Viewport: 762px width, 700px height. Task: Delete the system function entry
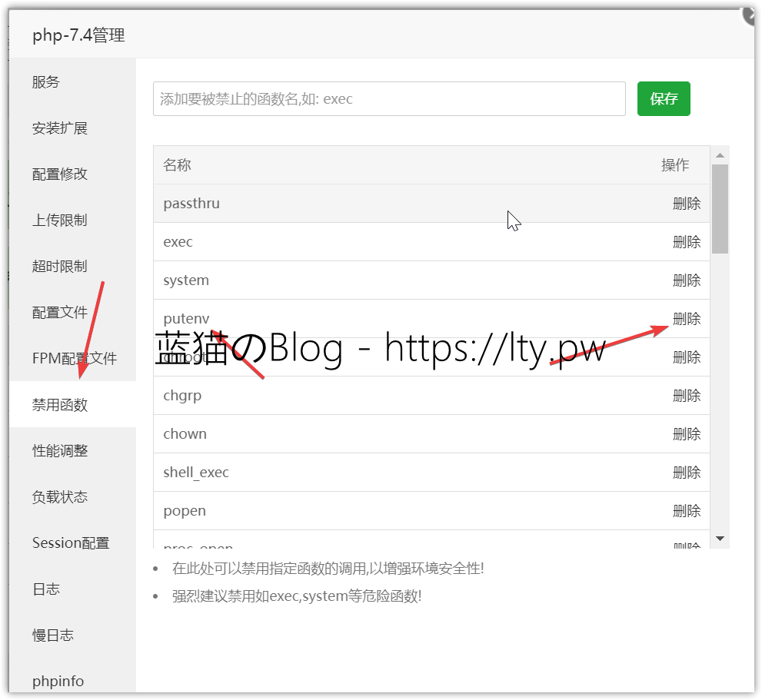[x=687, y=280]
